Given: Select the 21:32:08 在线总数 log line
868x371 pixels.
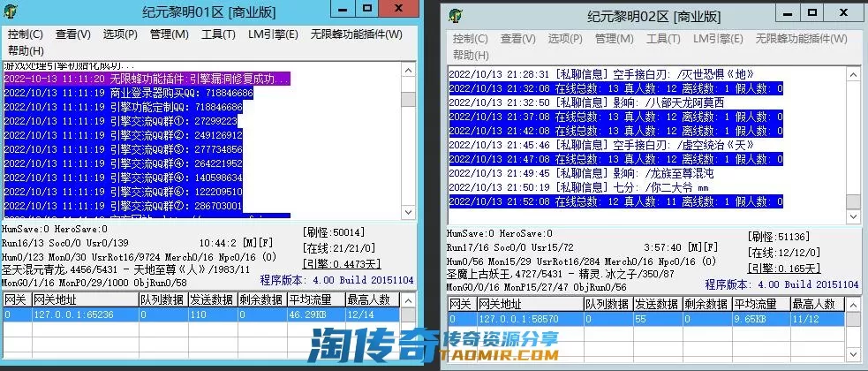Looking at the screenshot, I should click(x=615, y=88).
